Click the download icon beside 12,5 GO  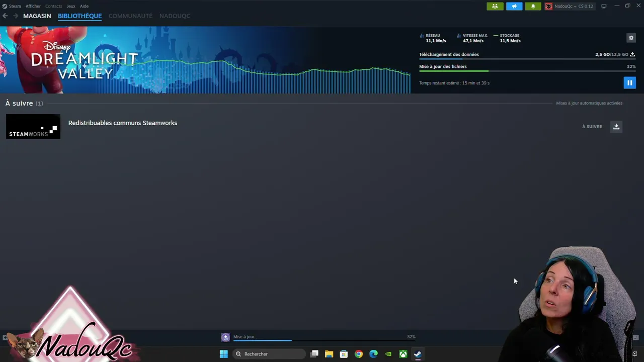(x=632, y=54)
